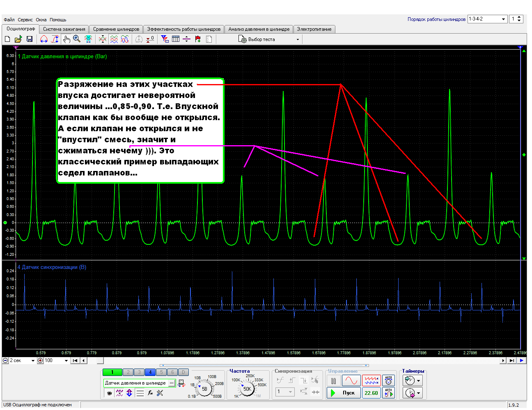
Task: Click the pause button in Управление
Action: [x=333, y=381]
